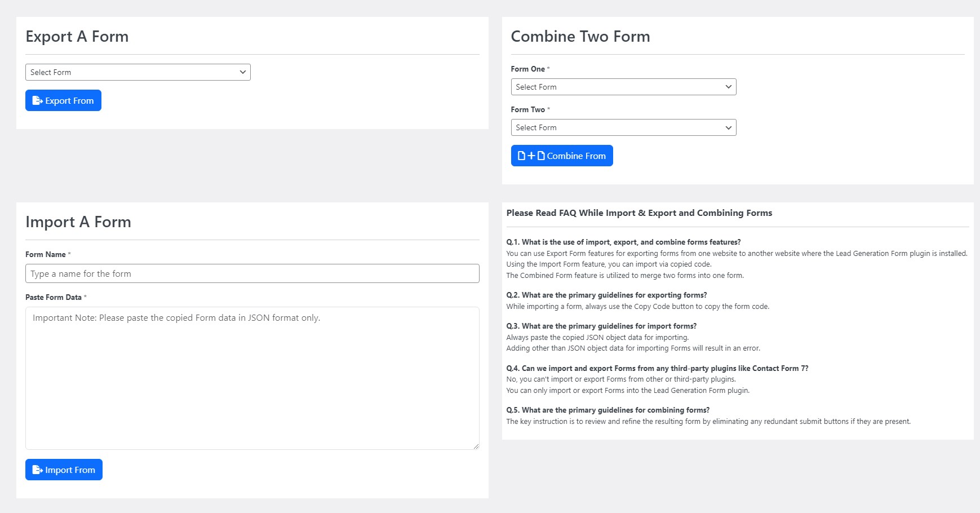Expand the Form Two dropdown
The image size is (980, 513).
click(623, 127)
